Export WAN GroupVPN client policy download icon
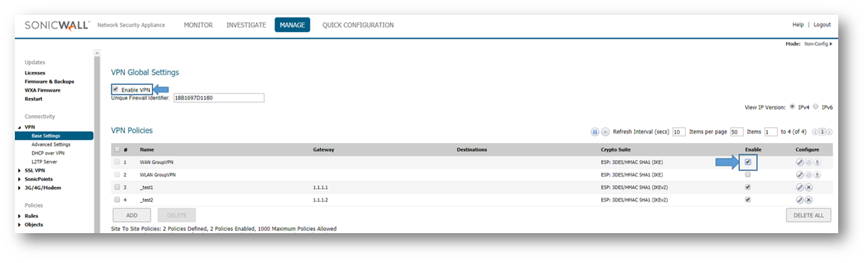 818,162
